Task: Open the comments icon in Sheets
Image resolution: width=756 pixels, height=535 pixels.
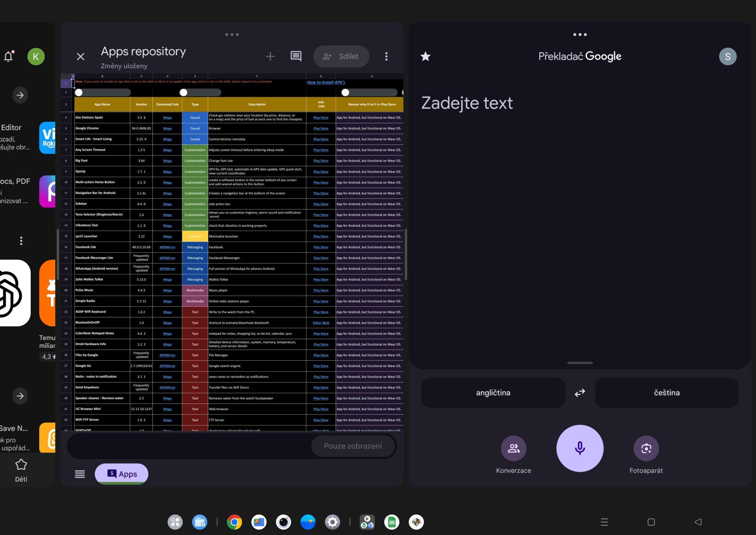Action: tap(296, 56)
